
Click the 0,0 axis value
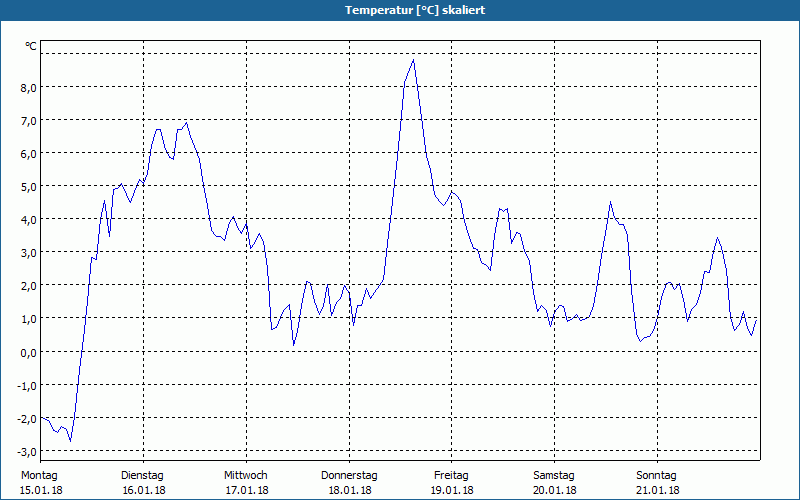pyautogui.click(x=29, y=352)
